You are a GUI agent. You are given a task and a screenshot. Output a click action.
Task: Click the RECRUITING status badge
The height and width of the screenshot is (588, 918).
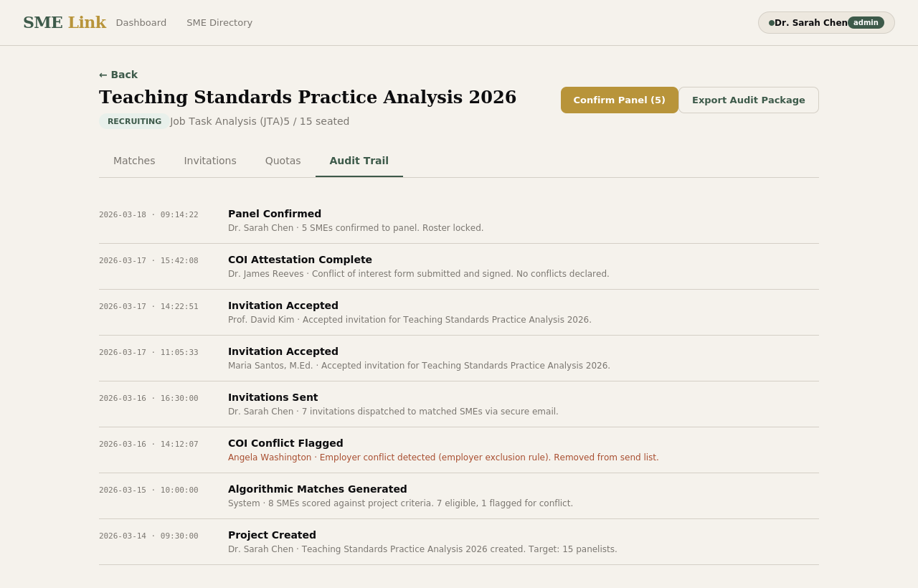(x=134, y=121)
